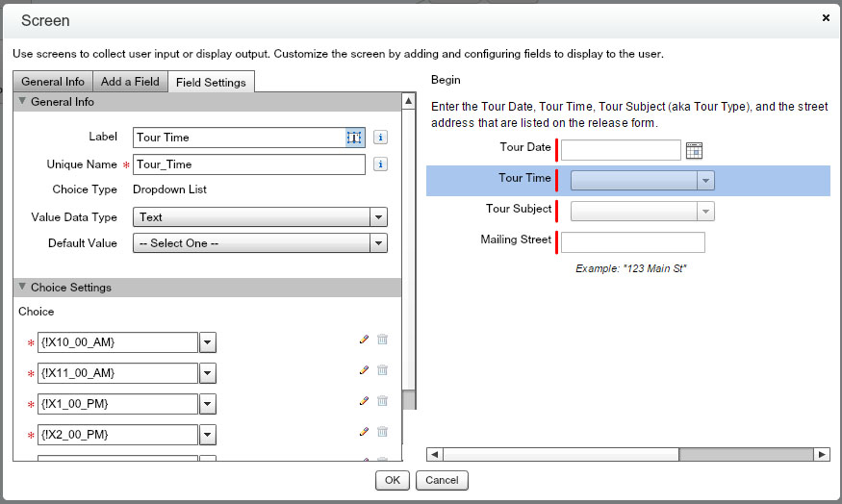This screenshot has height=504, width=842.
Task: Close the Screen dialog with the X
Action: (826, 18)
